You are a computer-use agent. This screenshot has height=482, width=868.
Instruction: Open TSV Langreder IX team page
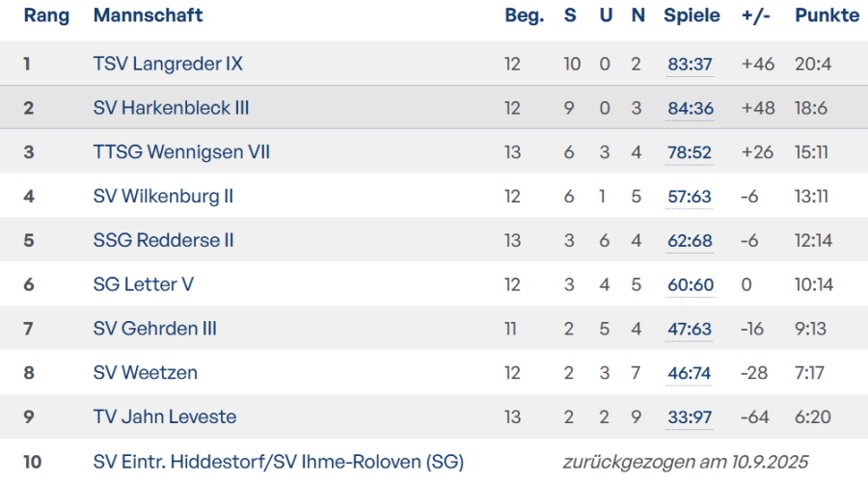click(168, 65)
